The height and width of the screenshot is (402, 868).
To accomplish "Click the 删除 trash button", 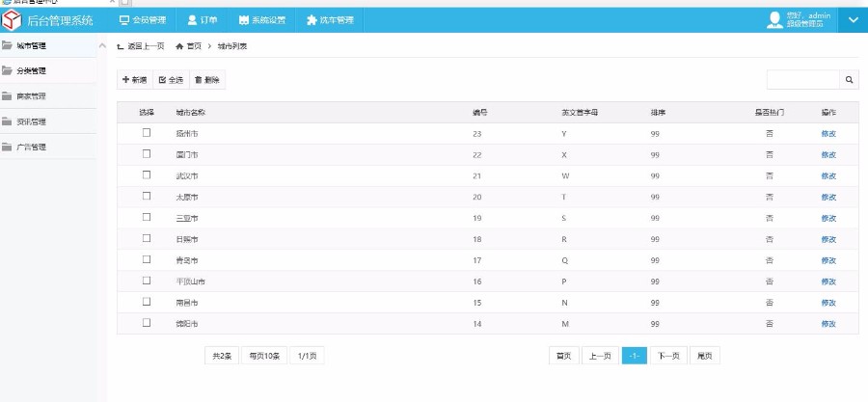I will coord(207,80).
